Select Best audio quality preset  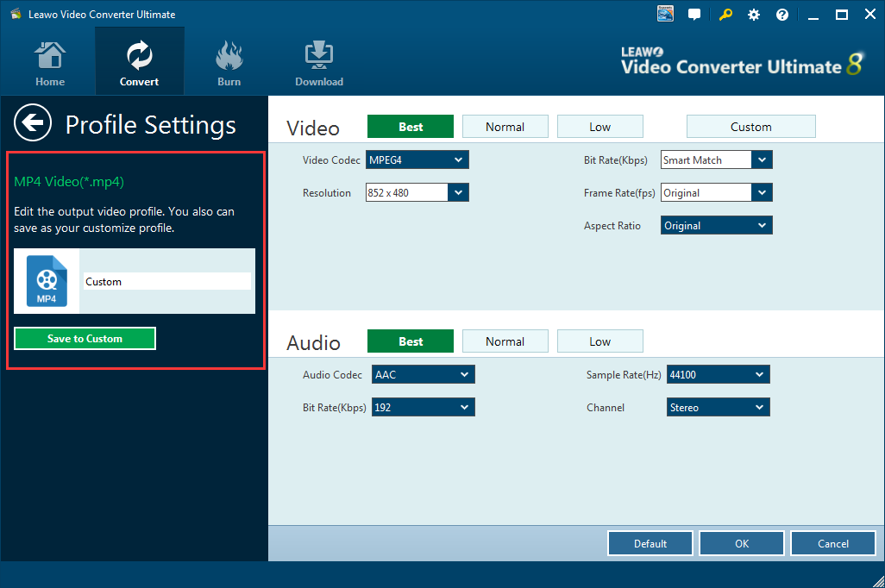coord(411,341)
